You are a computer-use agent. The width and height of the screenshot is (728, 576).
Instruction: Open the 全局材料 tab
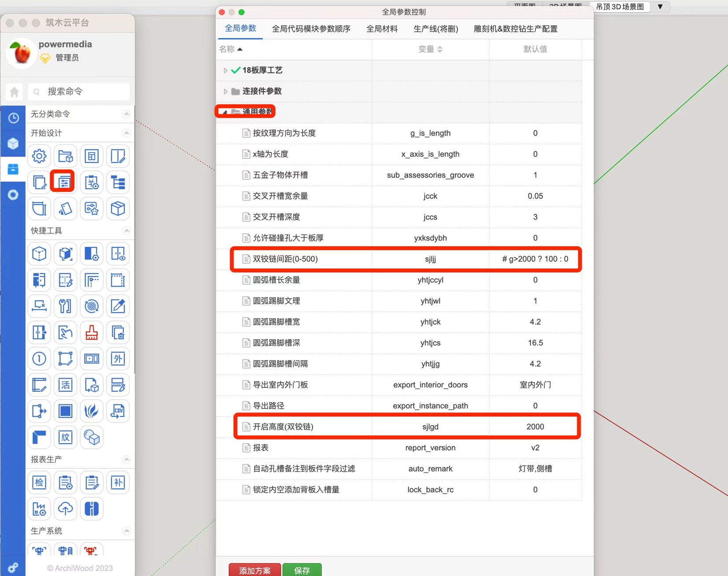382,29
